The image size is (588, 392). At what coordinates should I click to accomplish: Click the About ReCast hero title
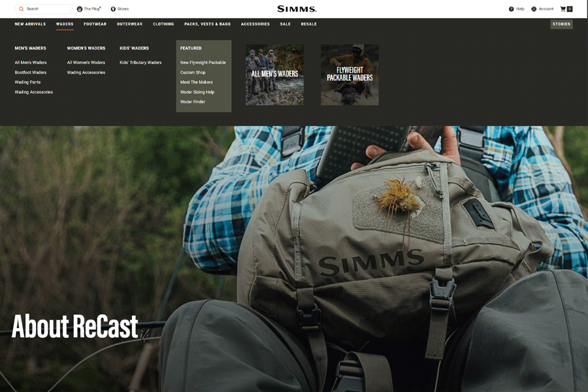tap(75, 327)
